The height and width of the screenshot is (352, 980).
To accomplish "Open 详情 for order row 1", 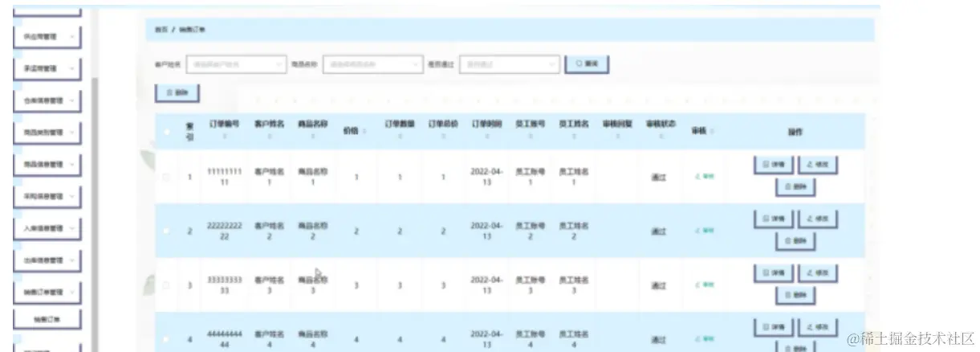I will pyautogui.click(x=774, y=165).
